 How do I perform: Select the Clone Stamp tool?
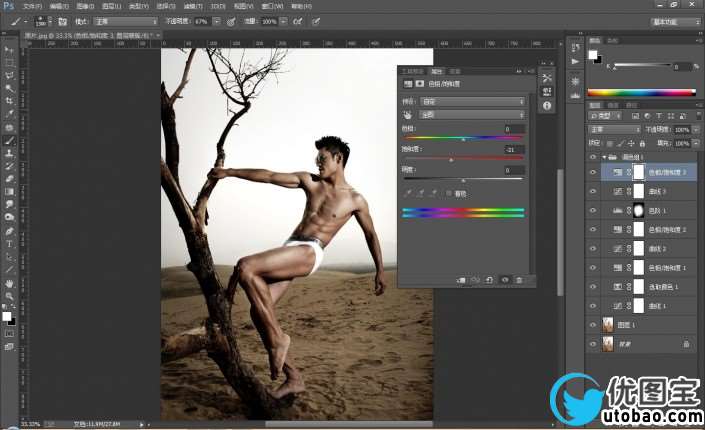pos(9,153)
